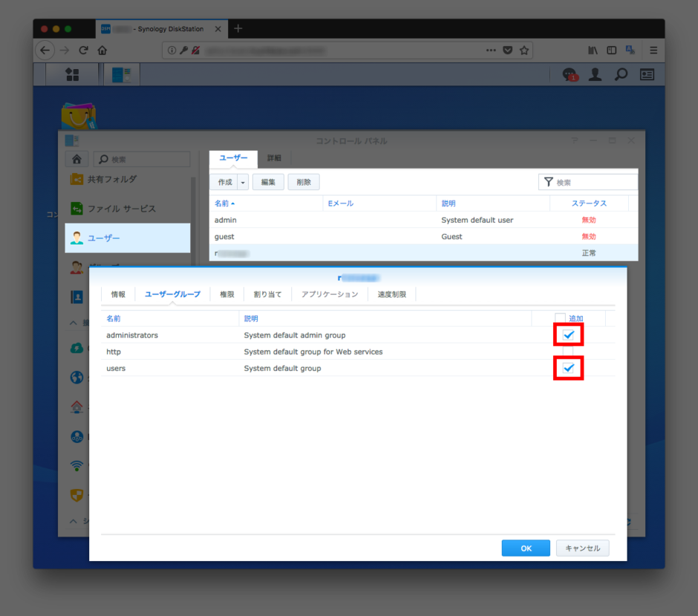Open the Firefox hamburger menu
698x616 pixels.
click(653, 50)
